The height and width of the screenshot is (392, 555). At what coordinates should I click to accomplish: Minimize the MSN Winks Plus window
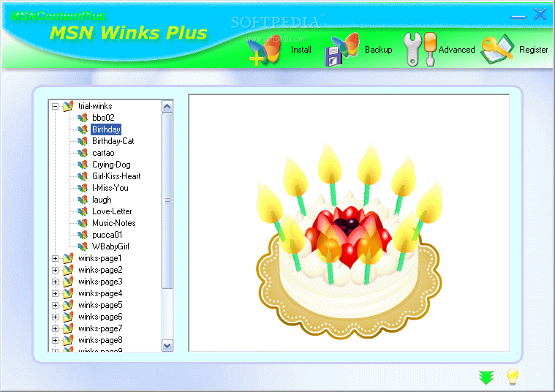(x=518, y=17)
